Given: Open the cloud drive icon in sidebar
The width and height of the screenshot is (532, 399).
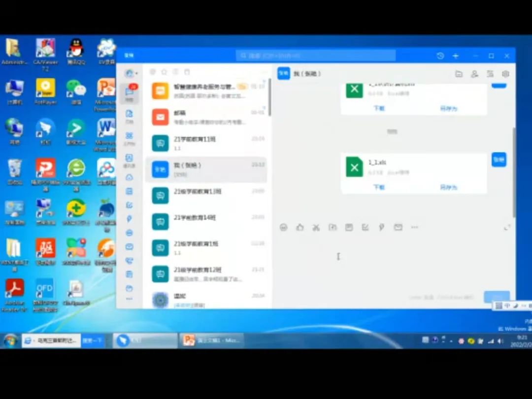Looking at the screenshot, I should pyautogui.click(x=129, y=177).
